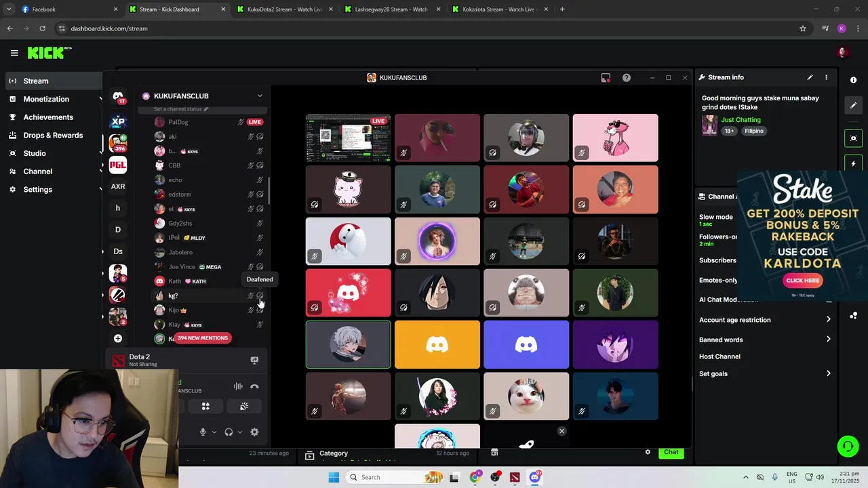
Task: Open Discord inbox icon in title bar
Action: (606, 77)
